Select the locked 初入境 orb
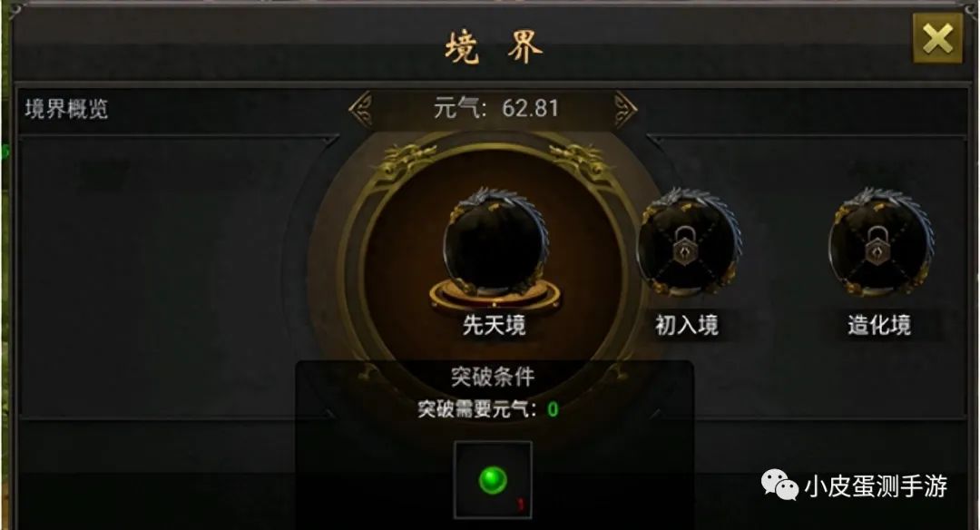The image size is (980, 530). point(688,242)
